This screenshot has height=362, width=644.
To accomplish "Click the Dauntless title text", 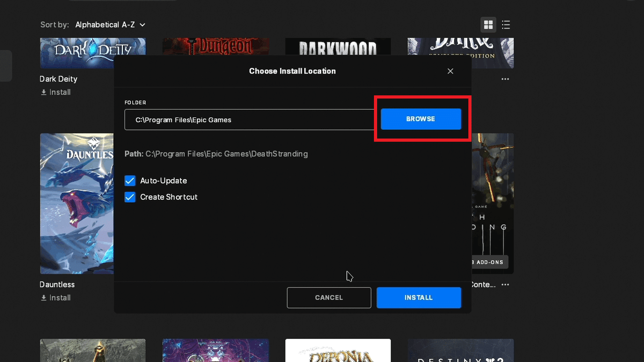I will (x=57, y=285).
